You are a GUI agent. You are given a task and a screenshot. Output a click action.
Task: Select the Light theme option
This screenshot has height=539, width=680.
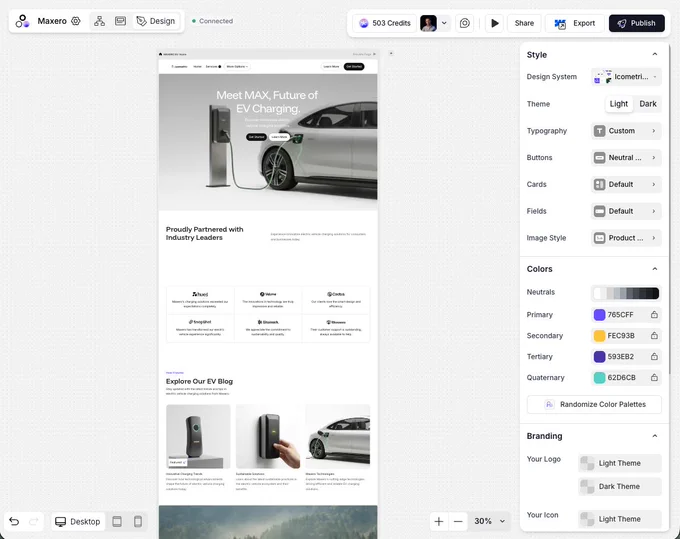pyautogui.click(x=618, y=104)
